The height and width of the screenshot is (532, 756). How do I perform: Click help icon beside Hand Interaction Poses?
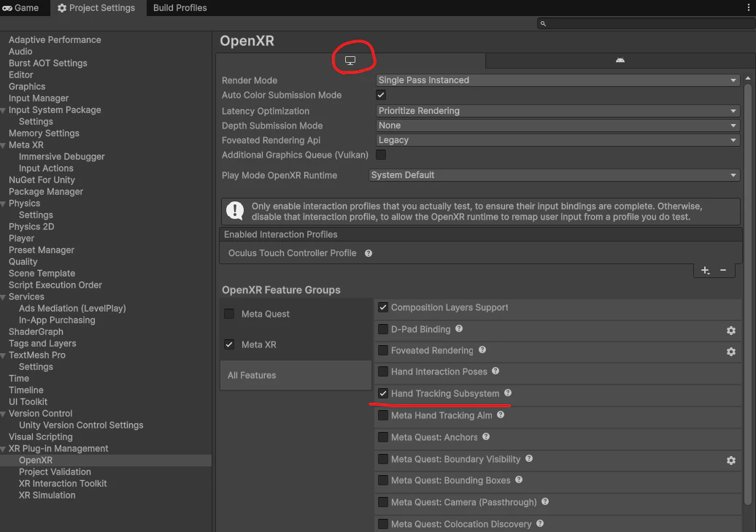point(495,371)
